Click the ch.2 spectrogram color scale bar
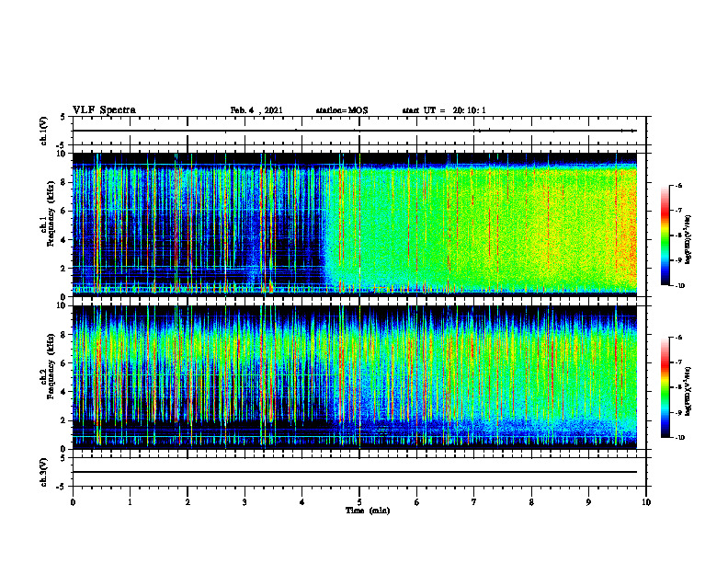The width and height of the screenshot is (728, 563). [665, 387]
